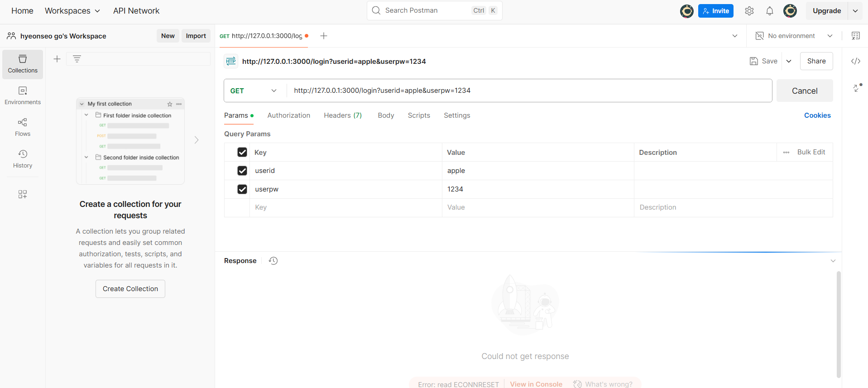Open the Flows sidebar panel

click(23, 128)
